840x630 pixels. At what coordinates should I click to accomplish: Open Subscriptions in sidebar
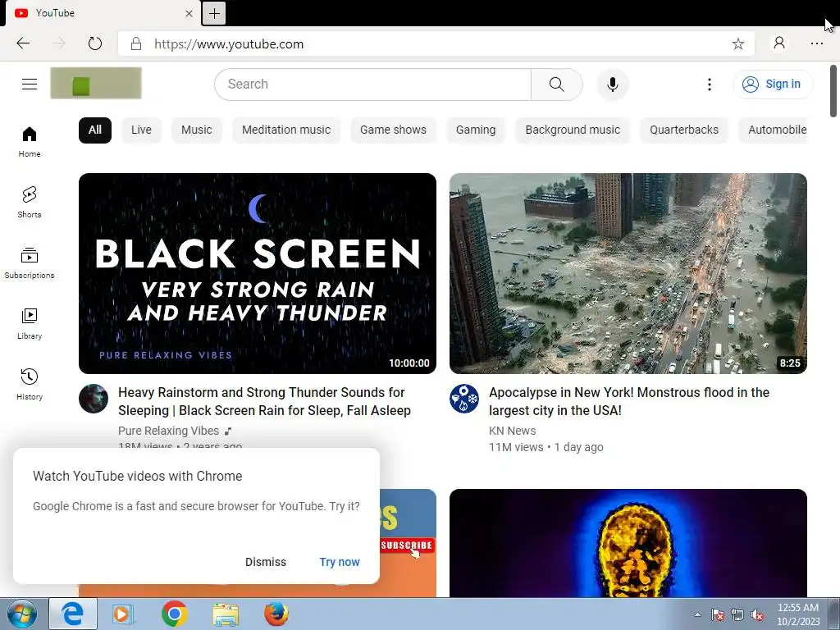pyautogui.click(x=30, y=263)
